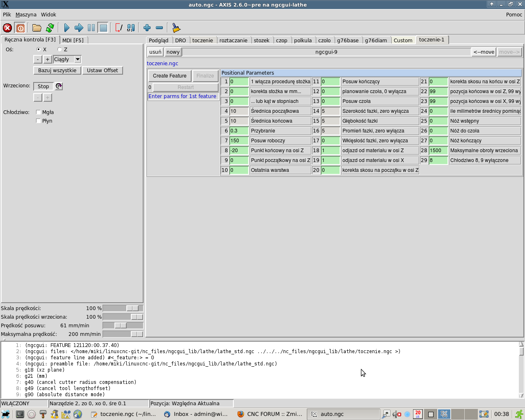Click Bazuj wszystkie button
This screenshot has height=420, width=525.
coord(57,71)
